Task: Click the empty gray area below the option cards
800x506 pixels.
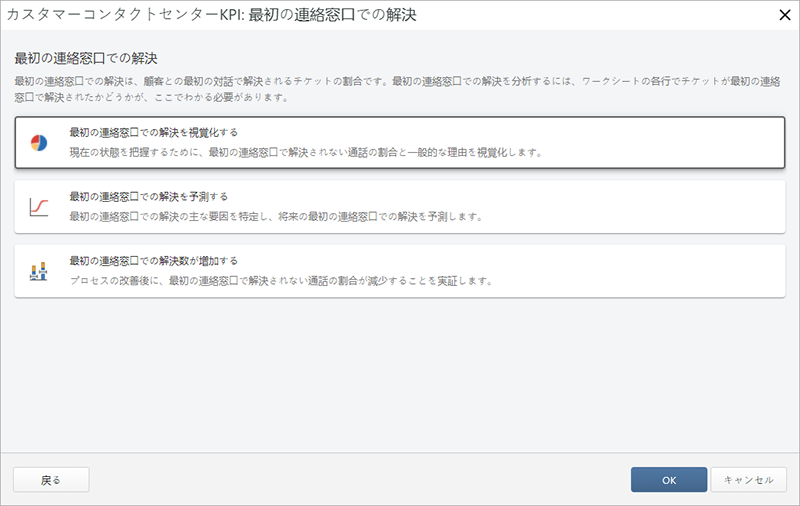Action: pyautogui.click(x=400, y=380)
